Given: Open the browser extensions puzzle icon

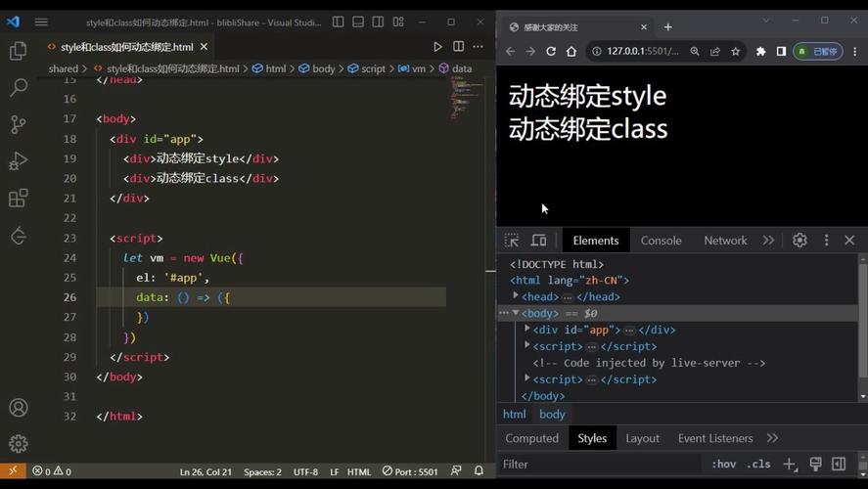Looking at the screenshot, I should tap(760, 52).
